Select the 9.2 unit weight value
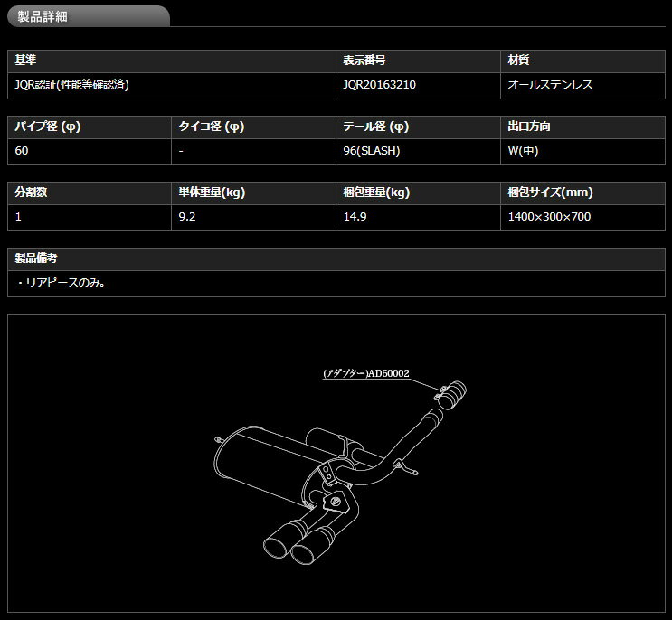Viewport: 672px width, 620px height. 188,216
